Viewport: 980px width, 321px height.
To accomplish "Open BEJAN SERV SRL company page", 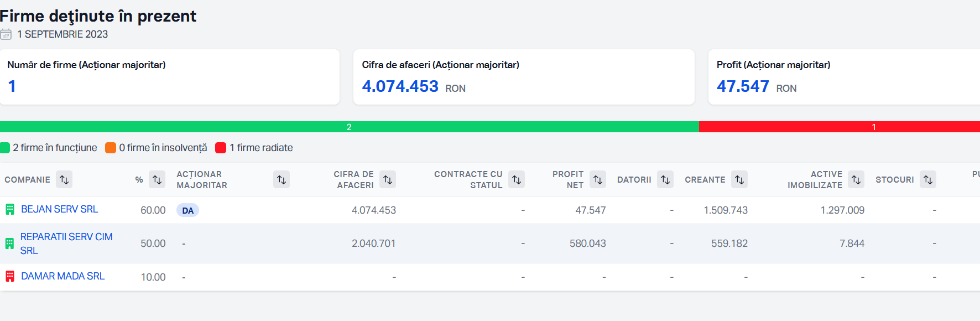I will coord(59,209).
